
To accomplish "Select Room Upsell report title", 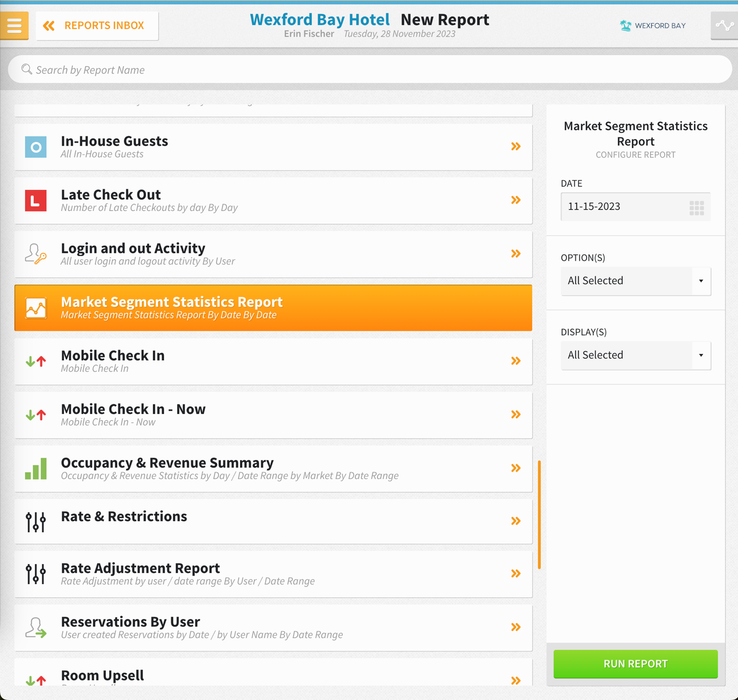I will pyautogui.click(x=102, y=675).
